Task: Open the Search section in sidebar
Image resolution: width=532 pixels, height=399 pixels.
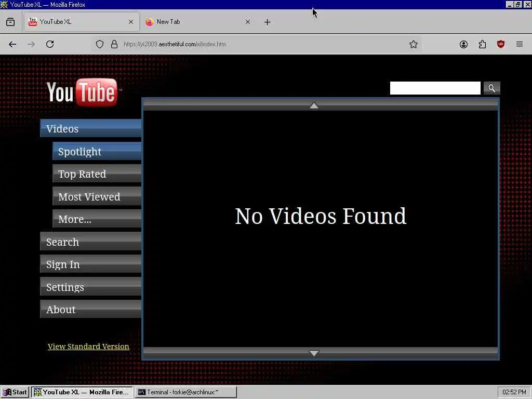Action: 90,242
